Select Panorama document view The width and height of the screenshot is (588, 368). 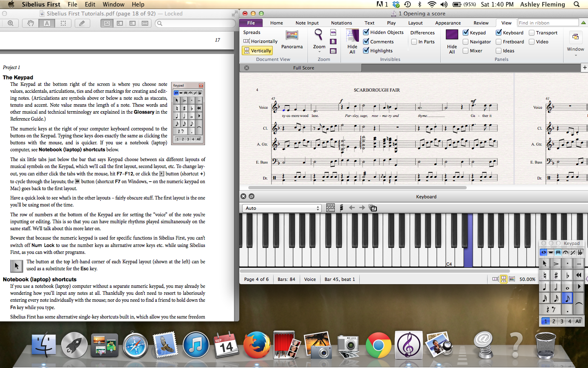click(x=292, y=40)
